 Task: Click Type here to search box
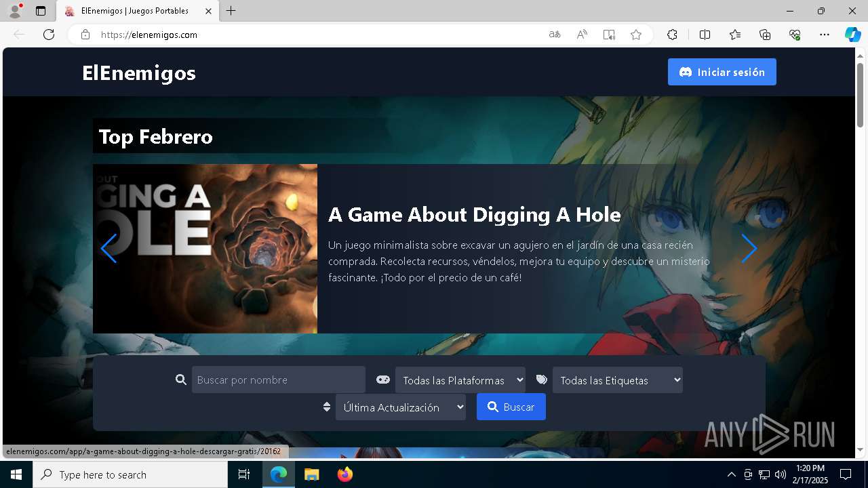coord(130,474)
